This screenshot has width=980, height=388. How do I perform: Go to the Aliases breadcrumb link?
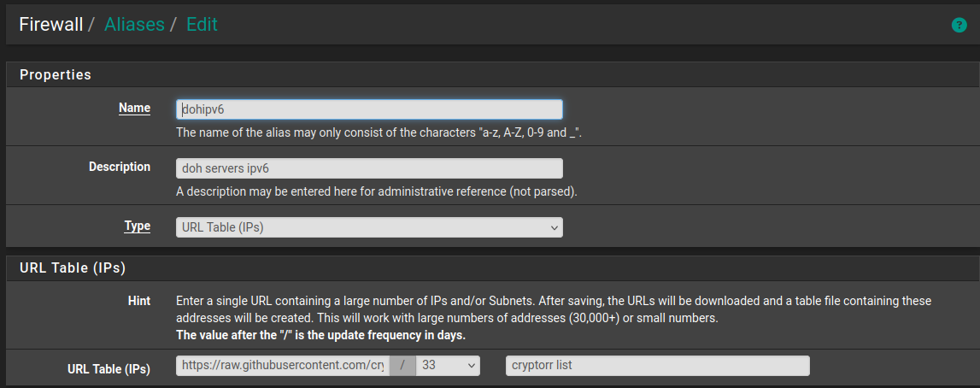[134, 25]
